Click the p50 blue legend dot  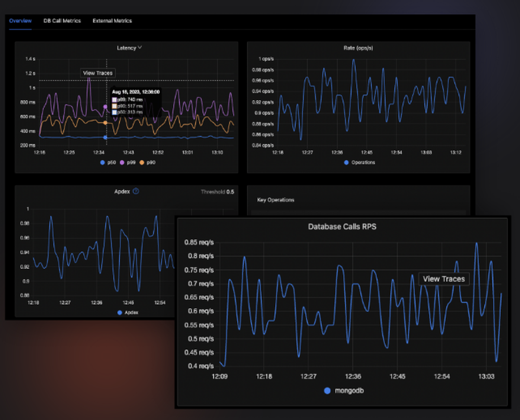click(102, 162)
